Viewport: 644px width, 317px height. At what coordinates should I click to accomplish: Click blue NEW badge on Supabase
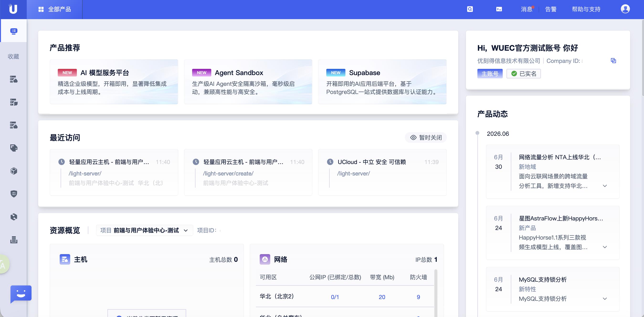(336, 73)
